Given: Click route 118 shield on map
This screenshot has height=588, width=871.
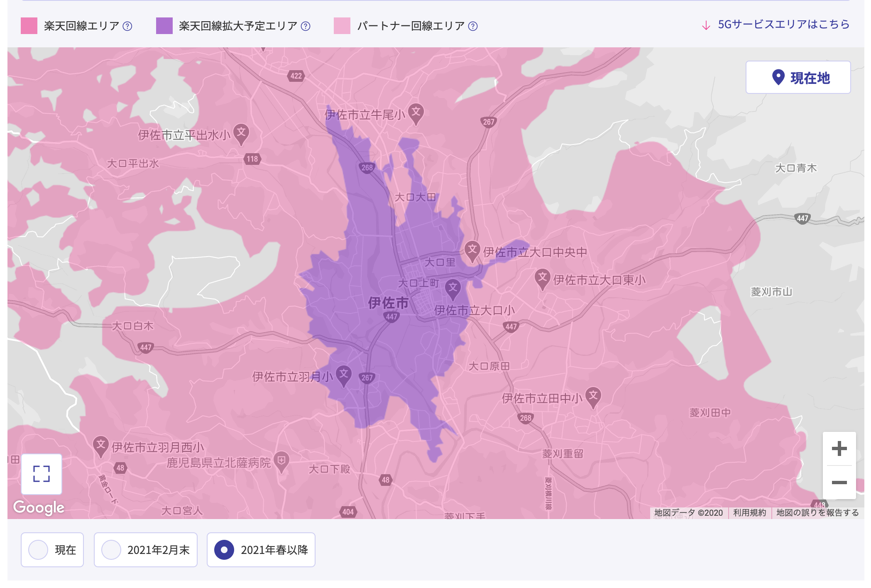Looking at the screenshot, I should pos(252,159).
